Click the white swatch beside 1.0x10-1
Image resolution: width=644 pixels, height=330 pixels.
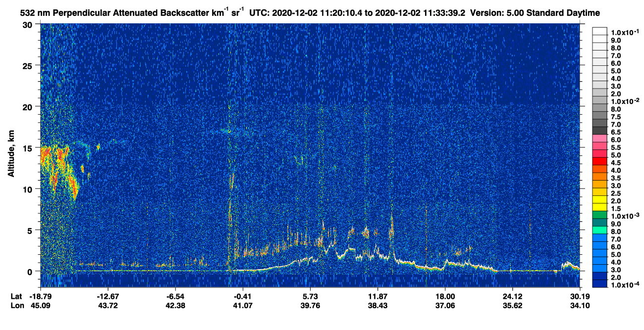pyautogui.click(x=600, y=32)
